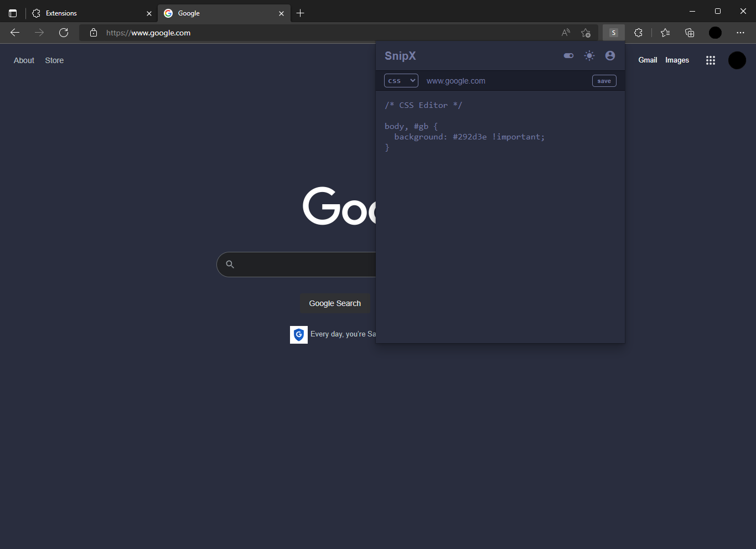Close the Extensions tab
This screenshot has height=549, width=756.
(x=149, y=13)
